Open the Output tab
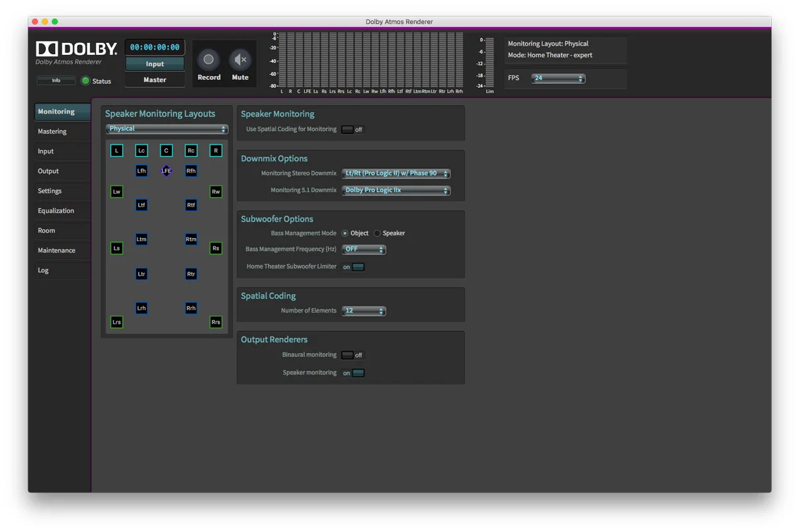Screen dimensions: 799x532 [62, 171]
